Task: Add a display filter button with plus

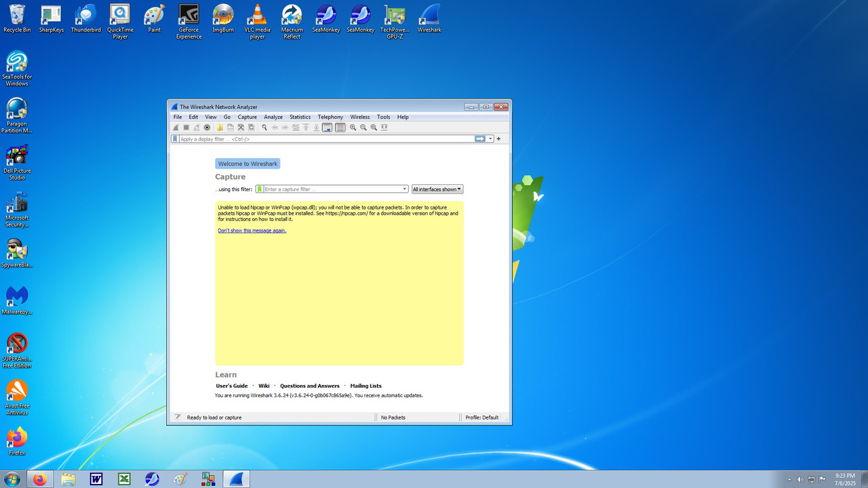Action: (498, 139)
